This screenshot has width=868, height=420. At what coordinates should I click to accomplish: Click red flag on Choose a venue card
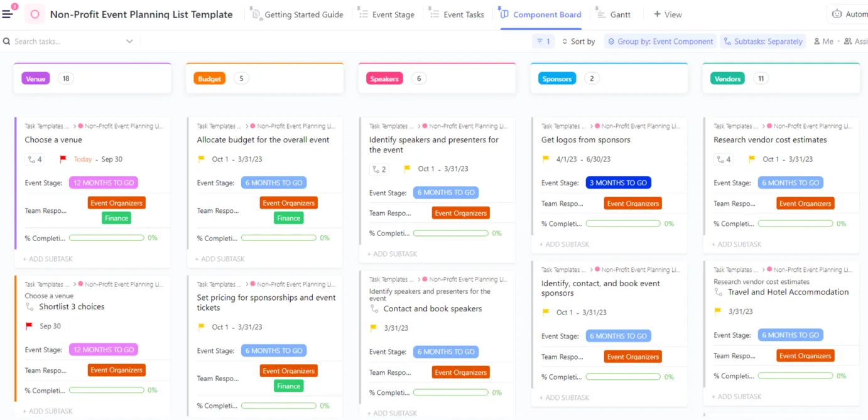click(63, 159)
